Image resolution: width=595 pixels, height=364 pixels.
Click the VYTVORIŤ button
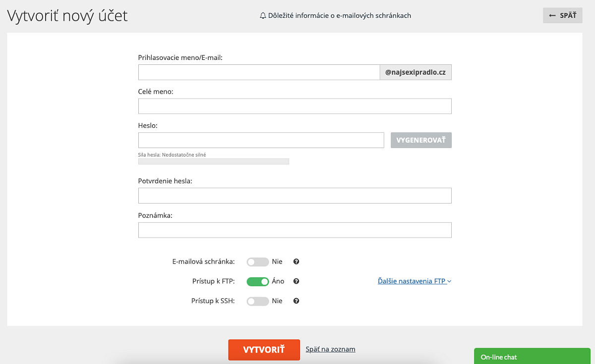coord(264,350)
